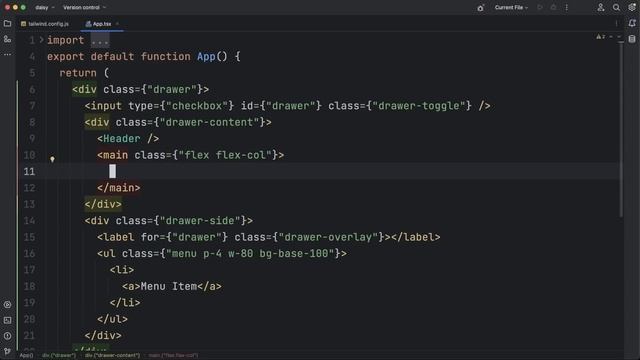Screen dimensions: 640x360
Task: Open the daisy project dropdown
Action: tap(44, 7)
